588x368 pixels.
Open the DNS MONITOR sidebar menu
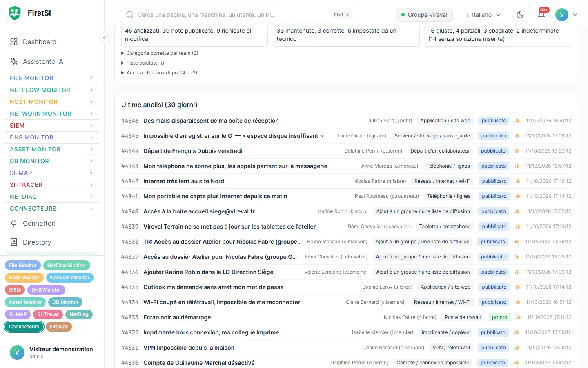click(52, 137)
